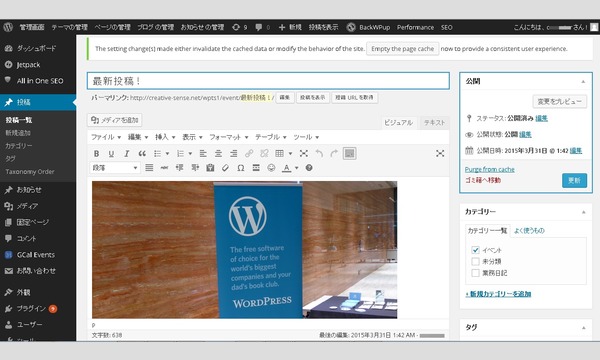Switch to the テキスト editor tab
Viewport: 600px width, 360px height.
pos(434,122)
